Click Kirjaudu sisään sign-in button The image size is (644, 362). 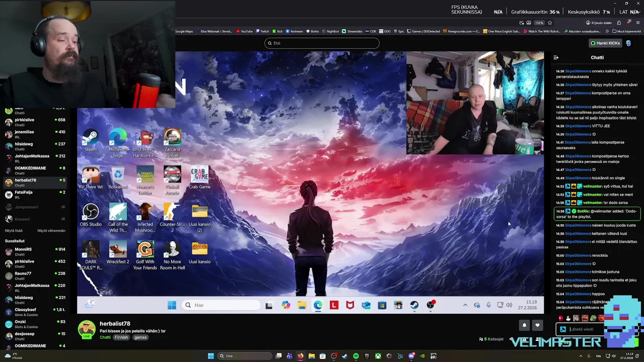click(599, 23)
